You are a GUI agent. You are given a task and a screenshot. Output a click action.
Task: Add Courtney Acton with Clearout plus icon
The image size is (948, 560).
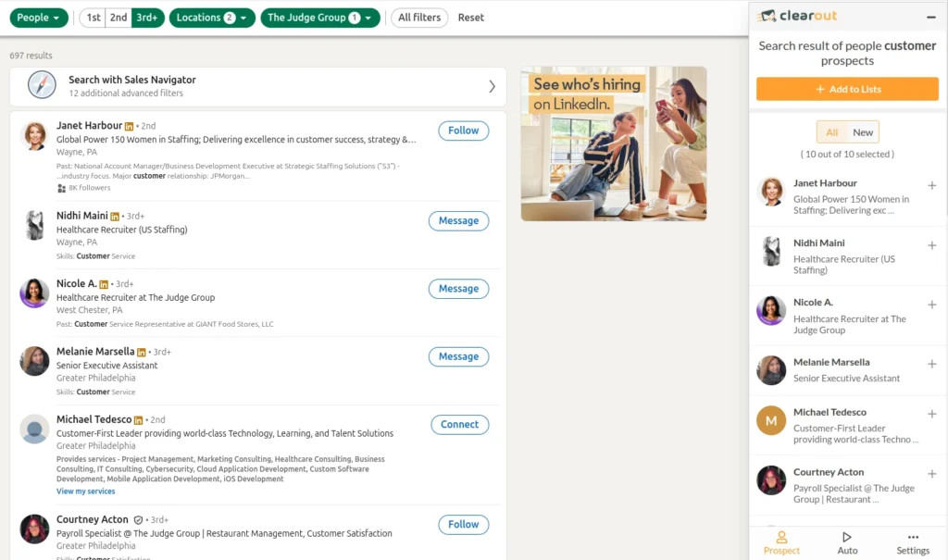pyautogui.click(x=931, y=474)
